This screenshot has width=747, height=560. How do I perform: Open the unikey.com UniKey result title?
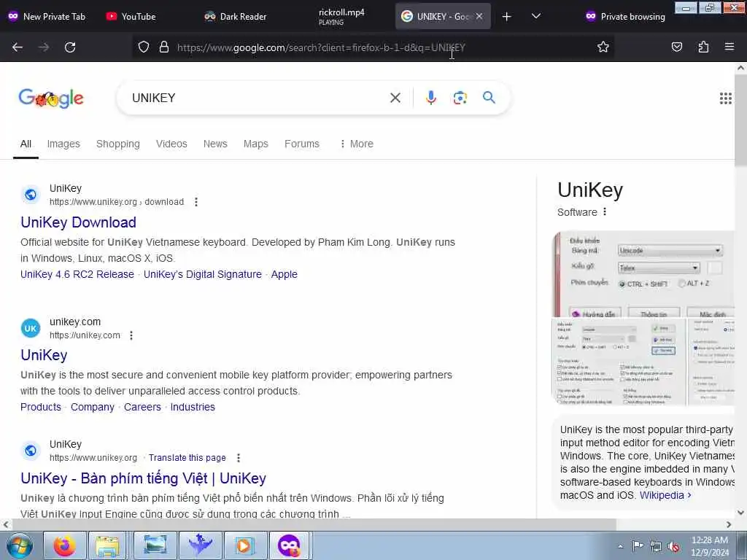pyautogui.click(x=44, y=355)
